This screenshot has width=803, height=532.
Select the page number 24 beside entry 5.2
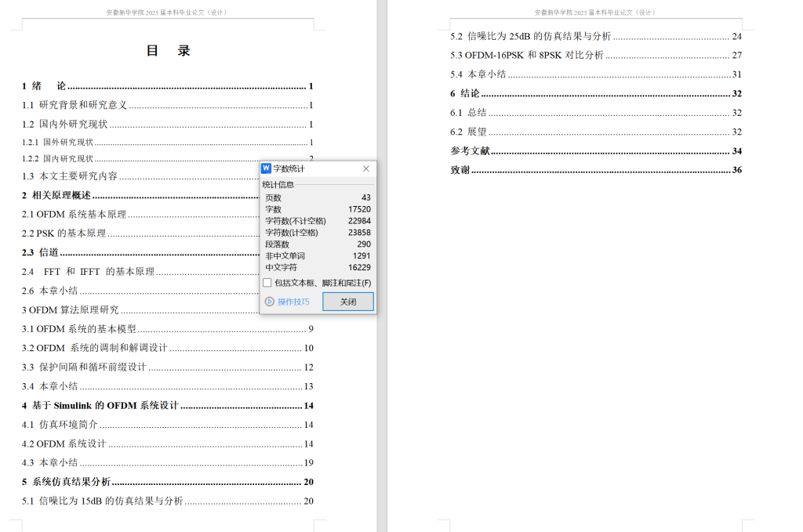(736, 36)
